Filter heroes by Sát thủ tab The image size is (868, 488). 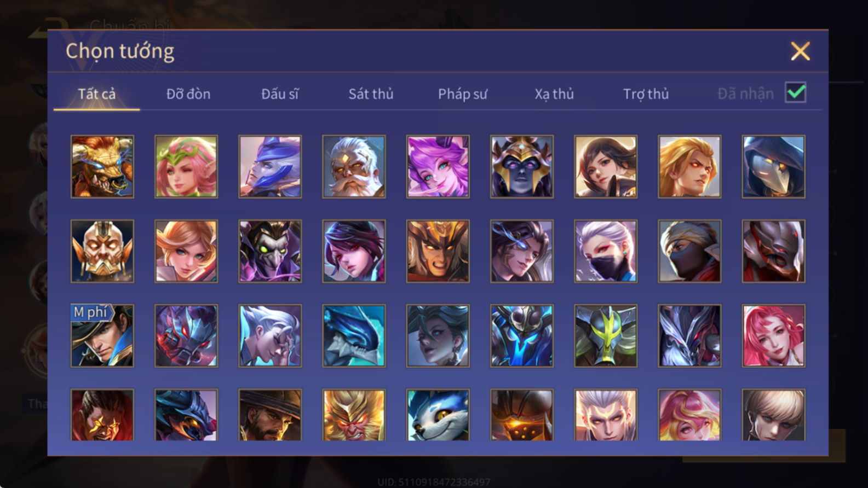pyautogui.click(x=371, y=94)
